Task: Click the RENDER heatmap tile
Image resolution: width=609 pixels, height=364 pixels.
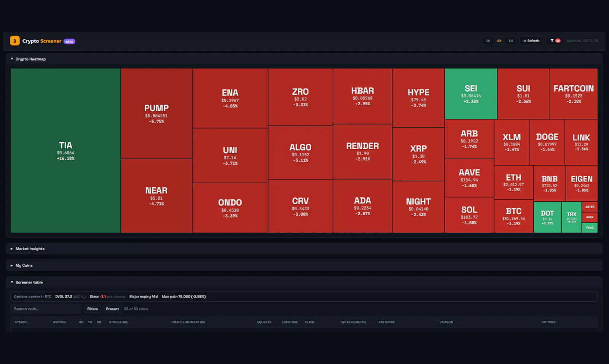Action: click(x=362, y=151)
